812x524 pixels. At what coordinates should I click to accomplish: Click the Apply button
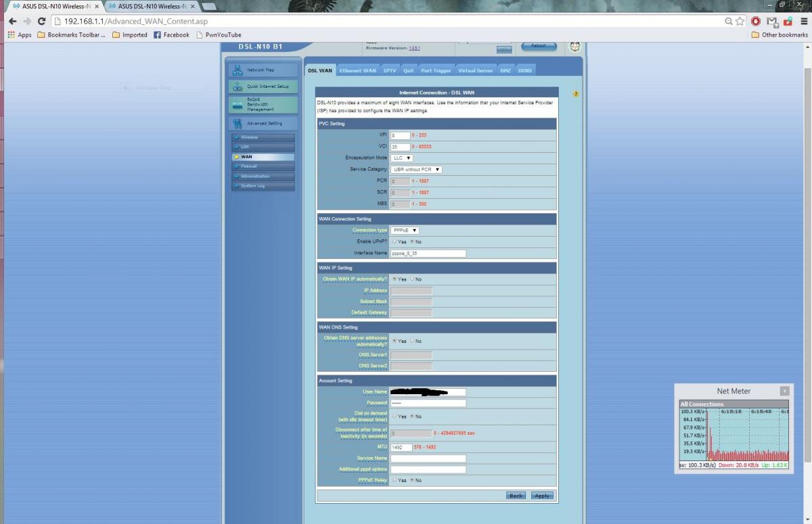click(x=542, y=496)
